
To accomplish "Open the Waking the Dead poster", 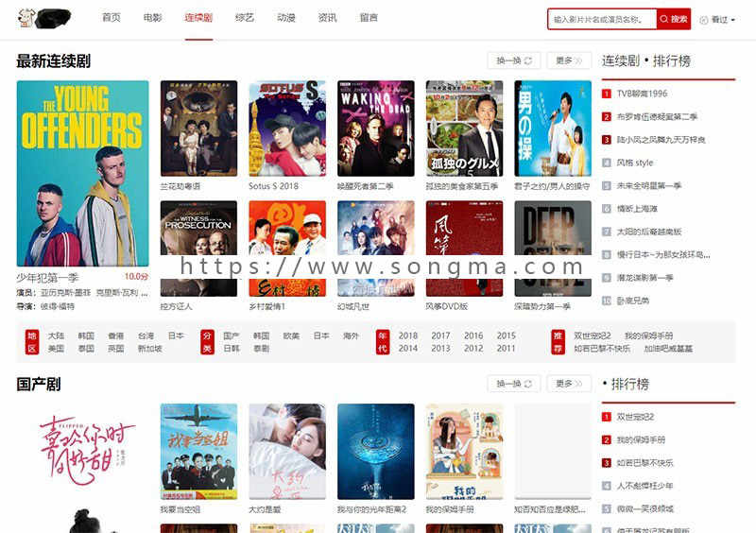I will point(376,129).
